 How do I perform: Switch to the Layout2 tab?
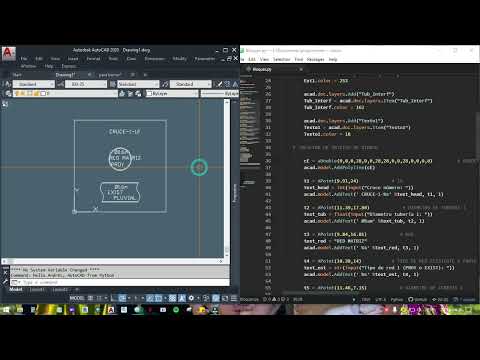pyautogui.click(x=60, y=289)
